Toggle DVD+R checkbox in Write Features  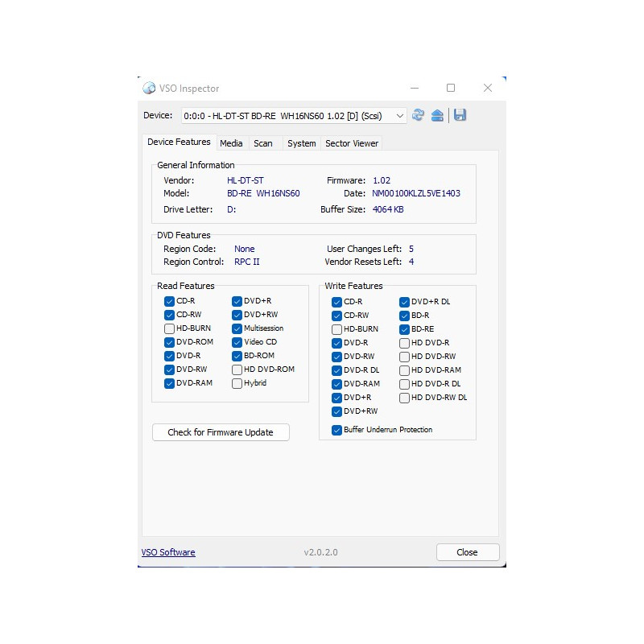[336, 398]
